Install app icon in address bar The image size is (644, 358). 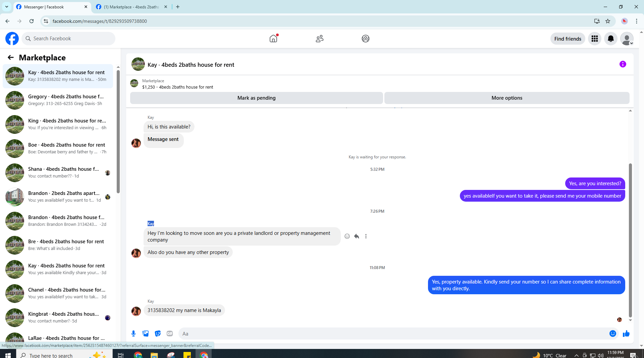597,21
